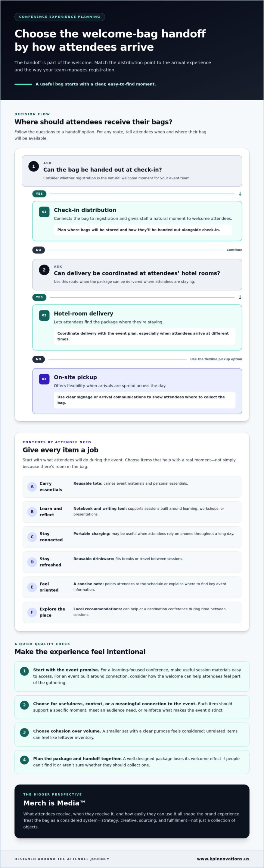The width and height of the screenshot is (264, 868).
Task: Click the letter C Stay connected badge
Action: [x=32, y=537]
